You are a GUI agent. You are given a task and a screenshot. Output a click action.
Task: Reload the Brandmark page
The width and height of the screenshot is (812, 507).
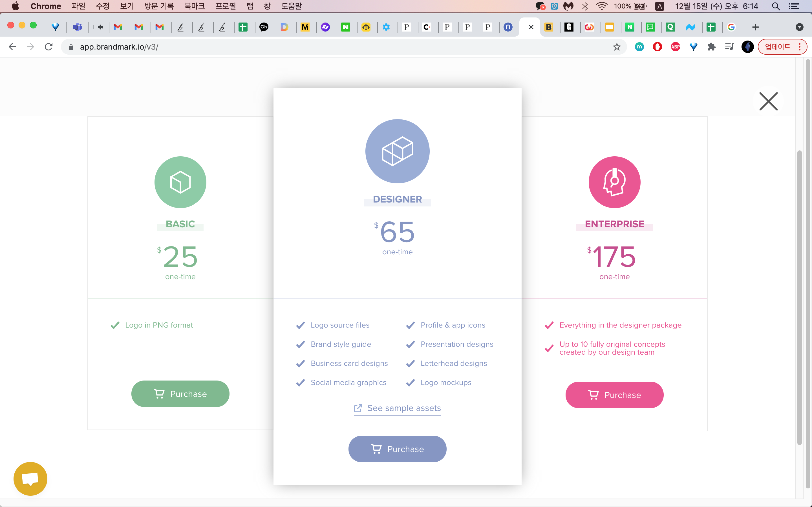pos(49,47)
